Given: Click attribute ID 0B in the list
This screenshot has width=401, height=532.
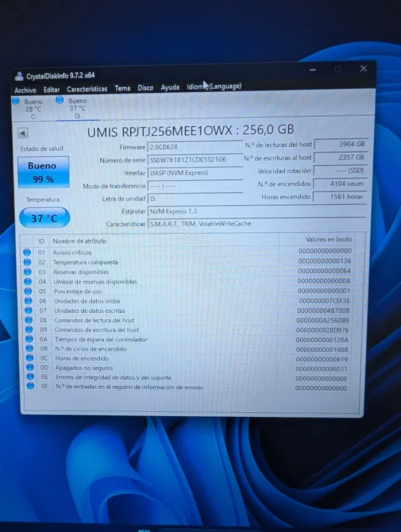Looking at the screenshot, I should point(44,349).
